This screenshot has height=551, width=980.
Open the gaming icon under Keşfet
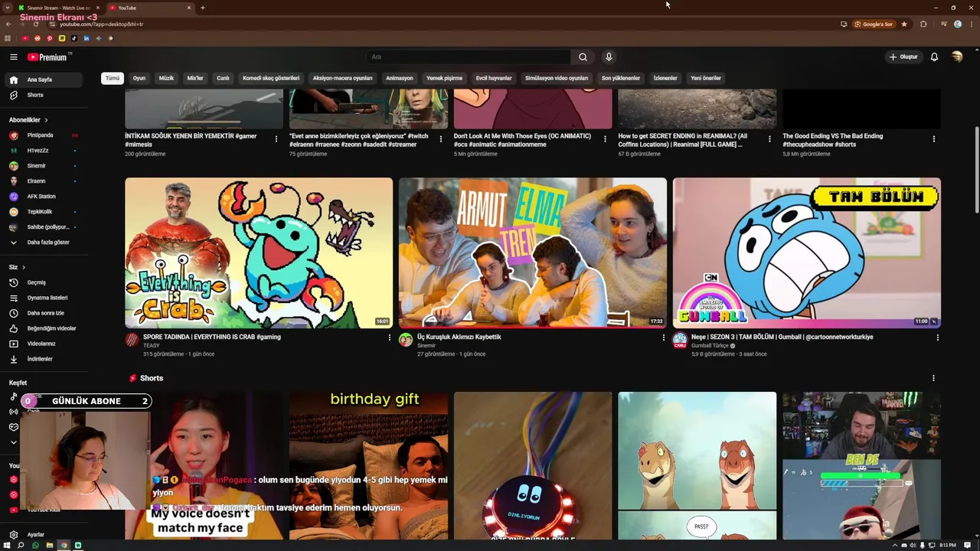[x=13, y=427]
